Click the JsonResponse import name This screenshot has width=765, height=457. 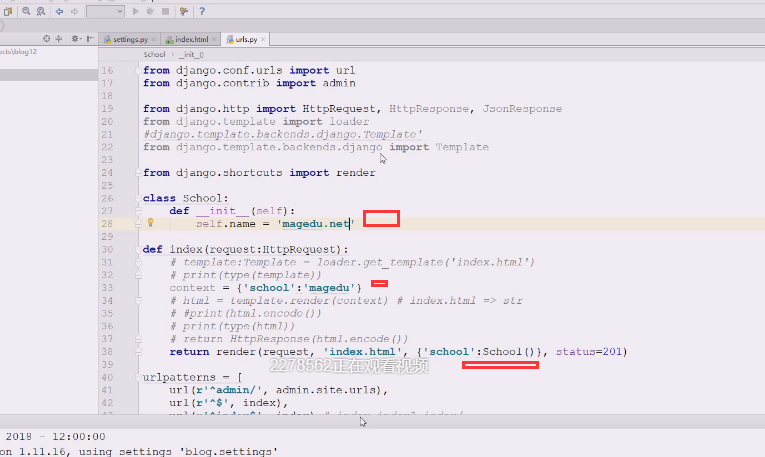(x=522, y=109)
